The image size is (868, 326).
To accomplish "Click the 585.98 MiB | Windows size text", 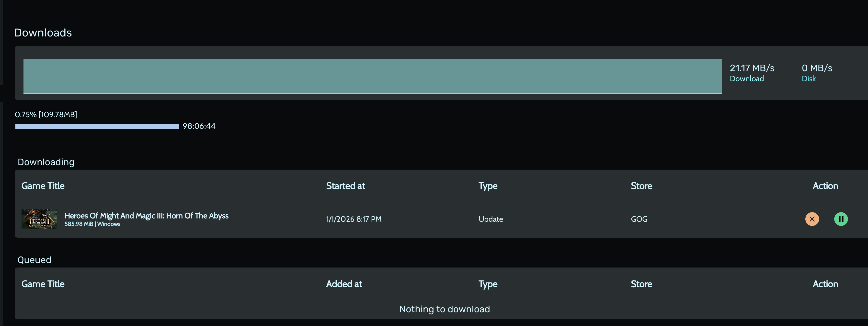I will coord(92,224).
